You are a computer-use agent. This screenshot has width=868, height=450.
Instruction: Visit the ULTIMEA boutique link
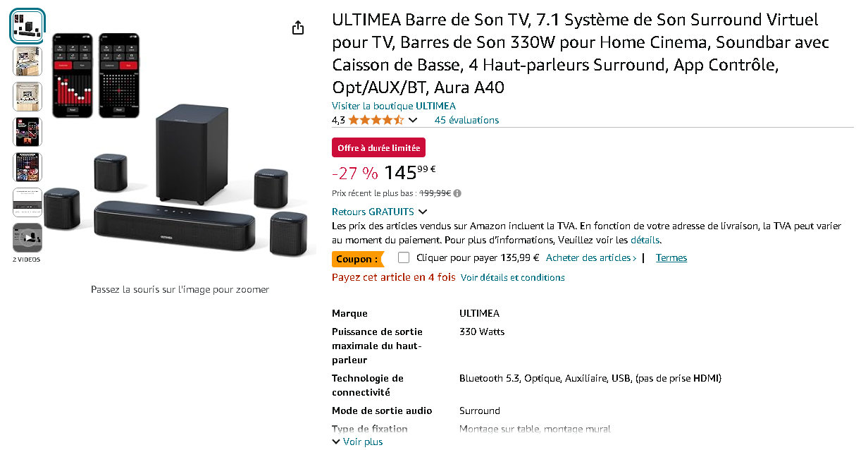(x=394, y=106)
